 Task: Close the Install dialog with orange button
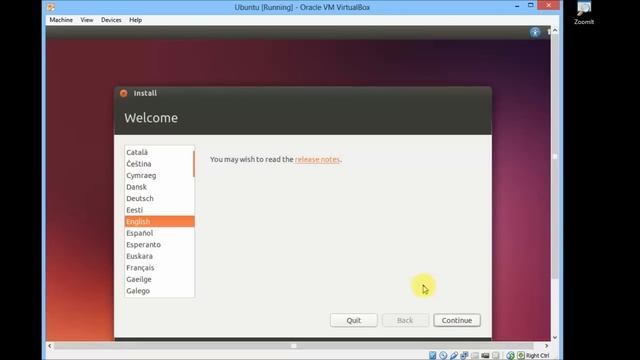124,93
